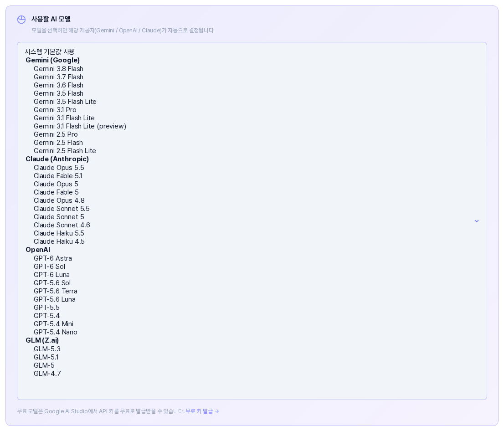Select Claude Sonnet 5.5 model
The width and height of the screenshot is (504, 431).
pos(62,209)
